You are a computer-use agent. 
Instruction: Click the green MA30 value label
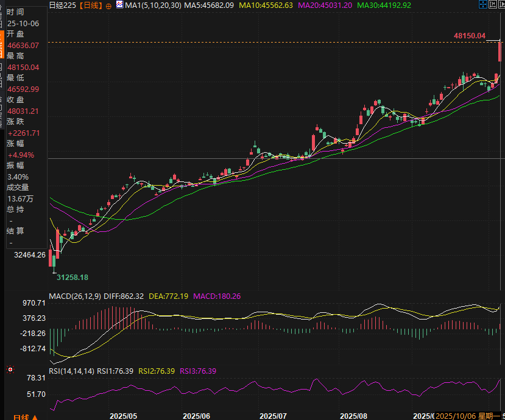tap(384, 5)
